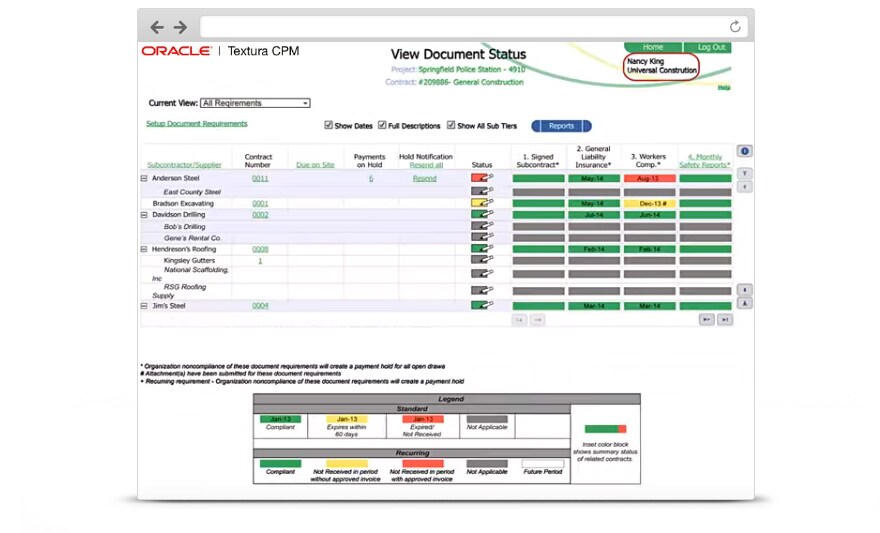Click the Reports button
Viewport: 880px width, 533px height.
click(561, 126)
